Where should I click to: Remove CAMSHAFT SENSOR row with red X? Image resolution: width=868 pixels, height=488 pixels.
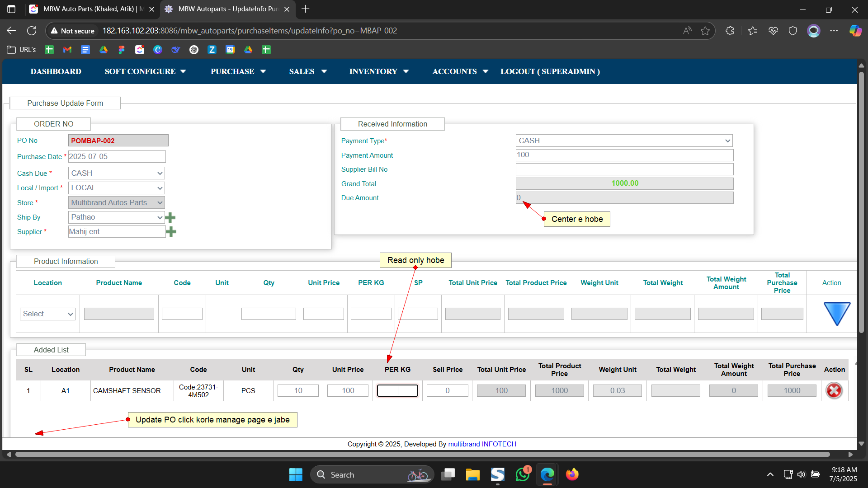click(x=834, y=391)
